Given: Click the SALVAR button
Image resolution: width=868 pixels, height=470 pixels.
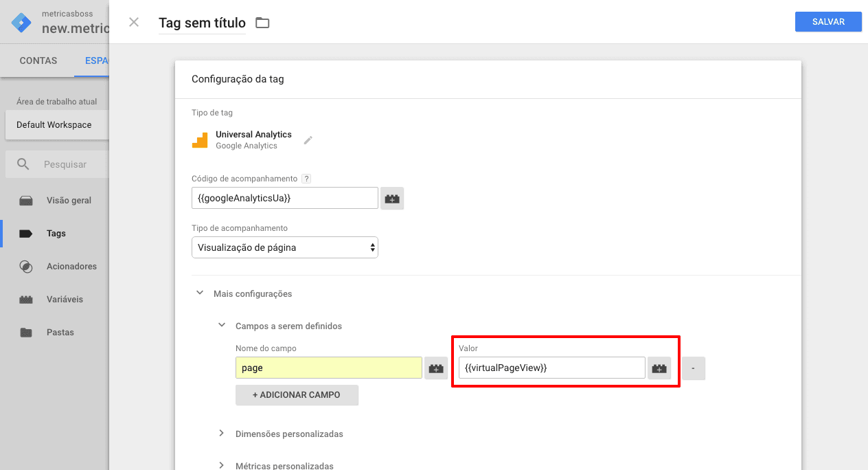Looking at the screenshot, I should pos(828,22).
